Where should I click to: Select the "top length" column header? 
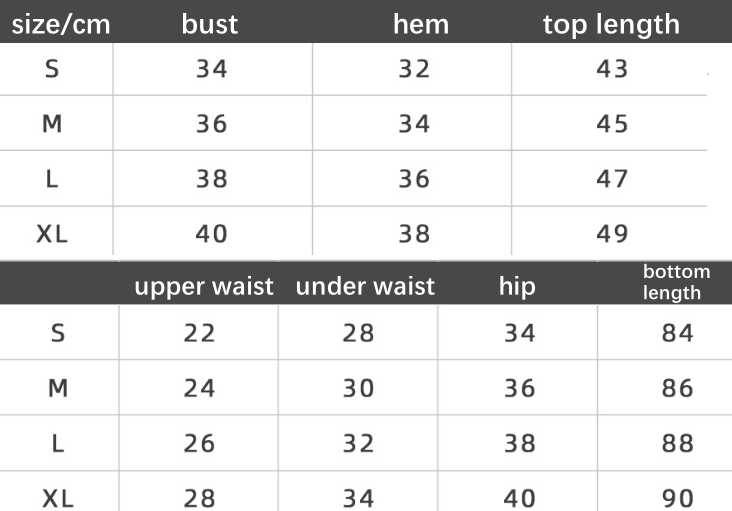tap(611, 24)
